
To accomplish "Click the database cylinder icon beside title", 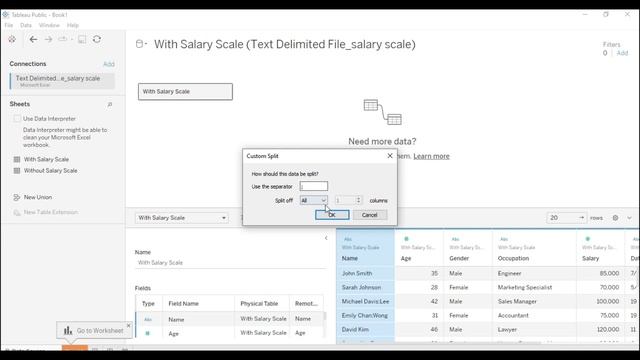I will pos(139,44).
